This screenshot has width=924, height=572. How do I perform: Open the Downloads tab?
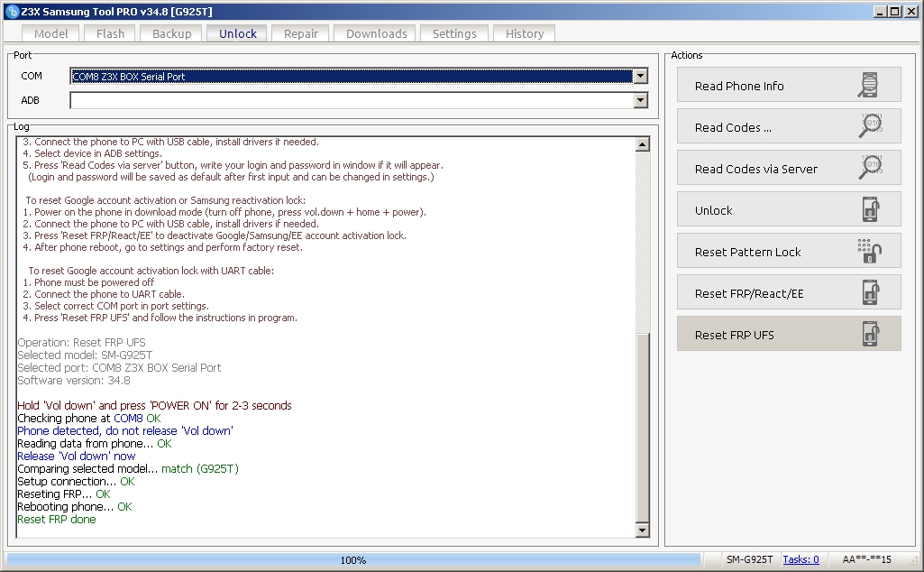[376, 33]
